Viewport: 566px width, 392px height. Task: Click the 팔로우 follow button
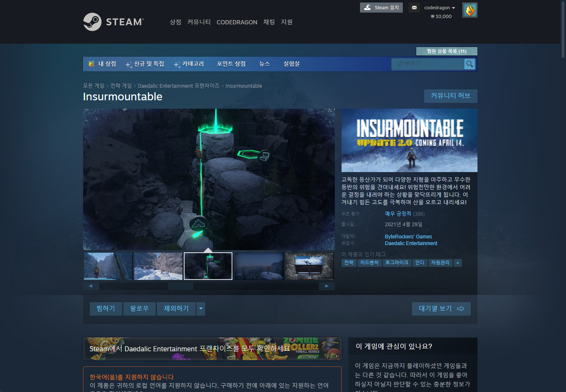tap(139, 309)
